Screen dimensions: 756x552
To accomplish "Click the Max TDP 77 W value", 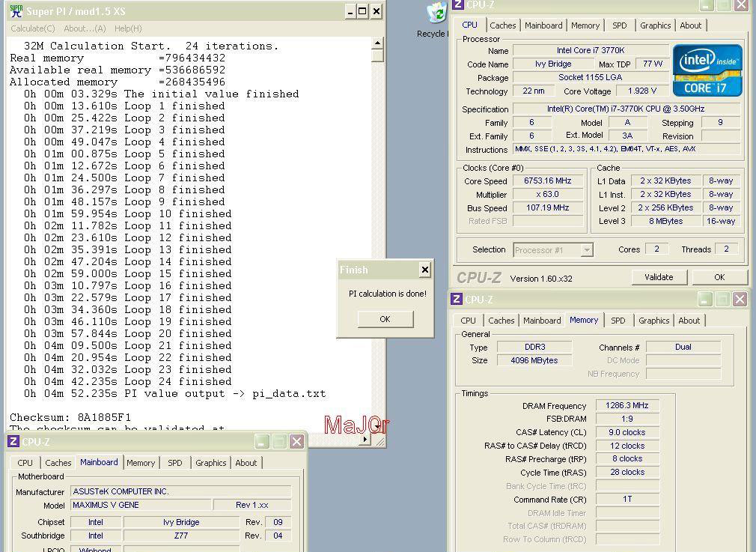I will (x=653, y=64).
